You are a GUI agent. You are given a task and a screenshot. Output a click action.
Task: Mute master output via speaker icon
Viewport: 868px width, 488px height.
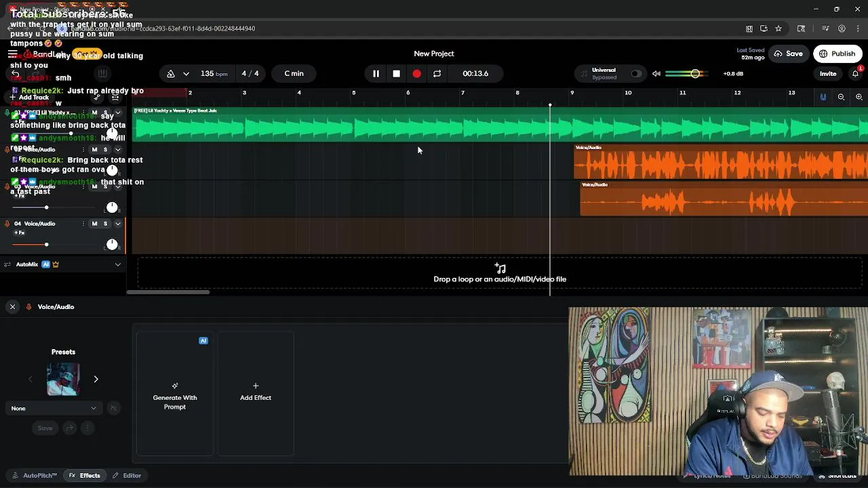pos(656,73)
